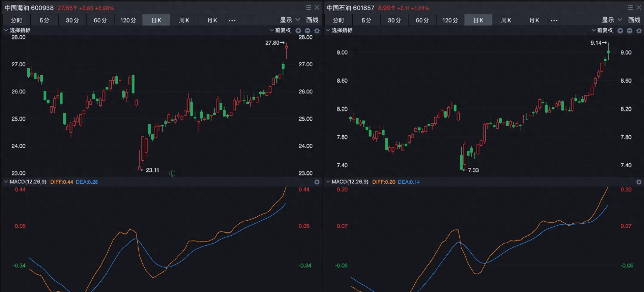This screenshot has width=644, height=292.
Task: Open 前复权 adjustment dropdown in 中国海油 panel
Action: (280, 30)
